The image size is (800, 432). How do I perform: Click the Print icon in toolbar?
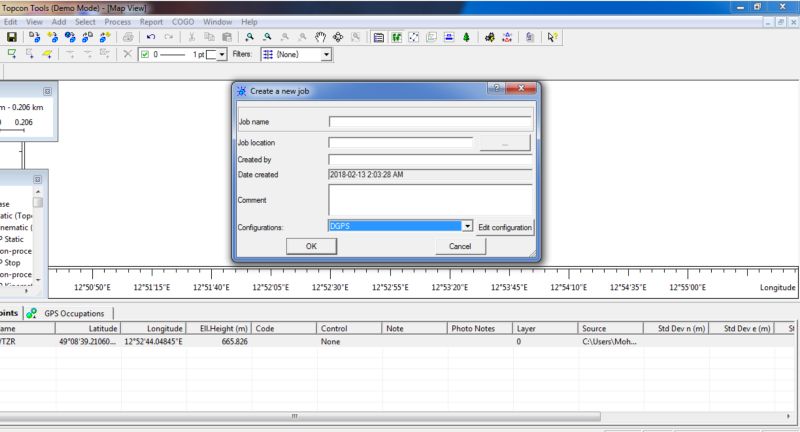point(128,37)
